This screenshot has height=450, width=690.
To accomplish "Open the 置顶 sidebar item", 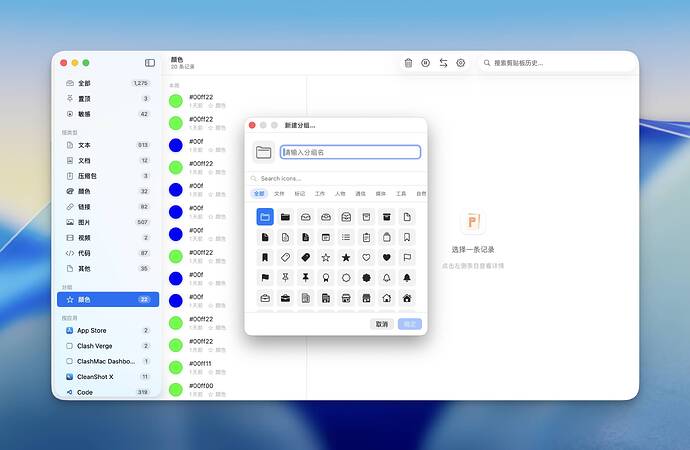I will pyautogui.click(x=108, y=99).
